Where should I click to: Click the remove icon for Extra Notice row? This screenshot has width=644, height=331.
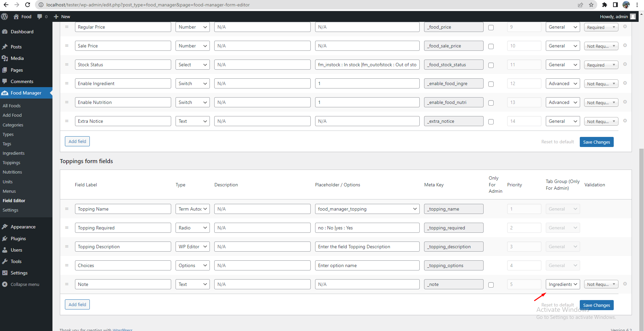[625, 121]
